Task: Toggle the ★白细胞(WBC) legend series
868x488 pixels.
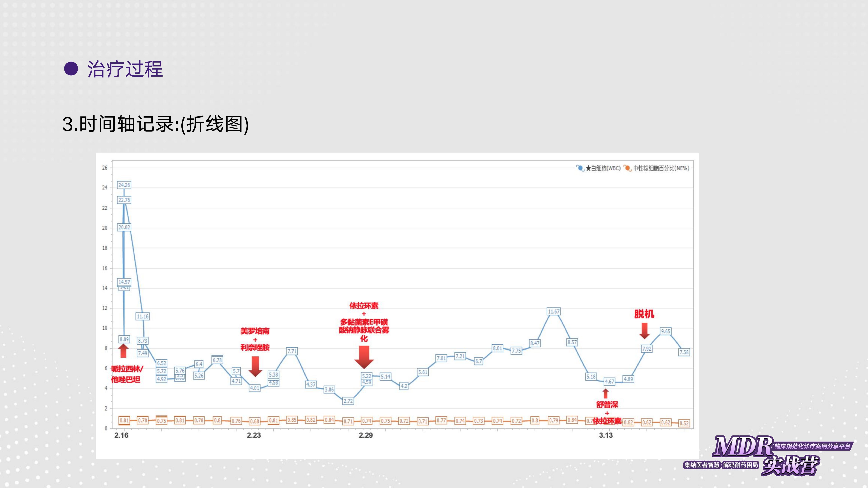Action: click(x=603, y=168)
